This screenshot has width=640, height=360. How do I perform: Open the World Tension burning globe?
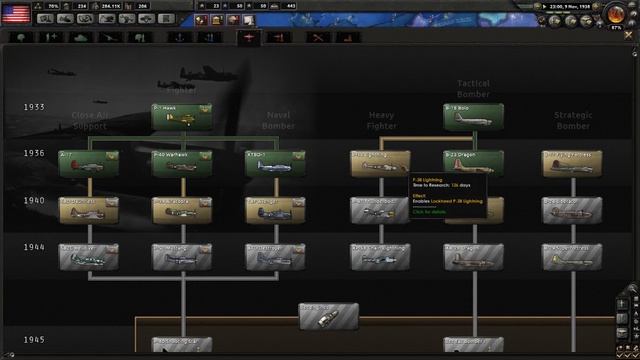point(616,14)
